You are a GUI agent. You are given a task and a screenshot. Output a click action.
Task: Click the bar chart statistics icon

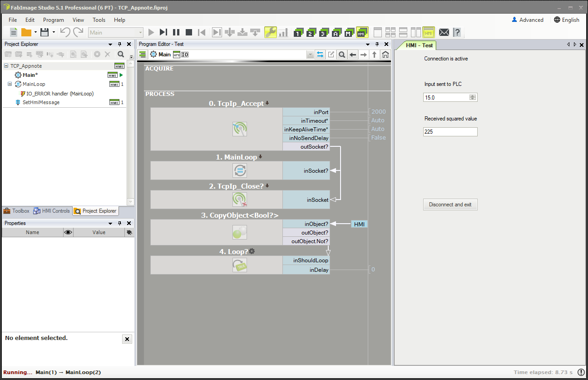(x=283, y=32)
